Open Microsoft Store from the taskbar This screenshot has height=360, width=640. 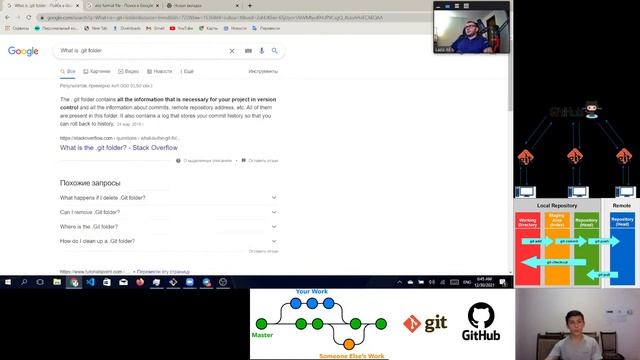click(107, 282)
